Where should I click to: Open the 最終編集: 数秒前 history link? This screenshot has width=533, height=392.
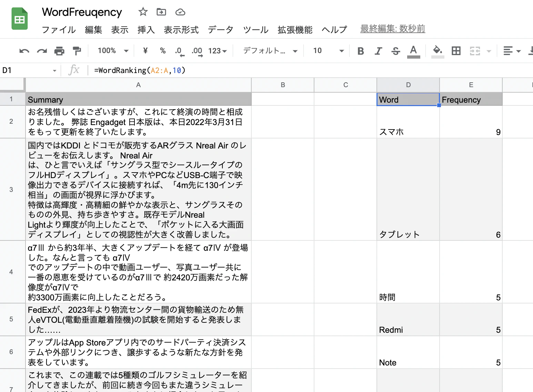click(x=393, y=29)
